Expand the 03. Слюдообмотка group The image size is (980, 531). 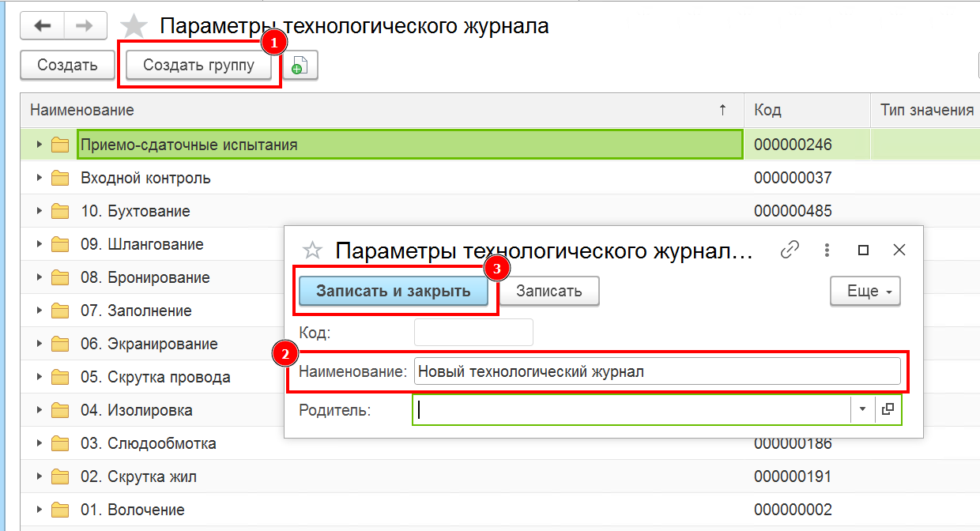click(39, 443)
